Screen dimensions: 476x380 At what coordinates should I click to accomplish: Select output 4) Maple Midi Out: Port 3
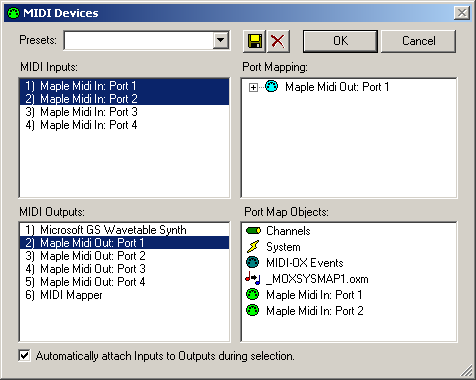[124, 269]
